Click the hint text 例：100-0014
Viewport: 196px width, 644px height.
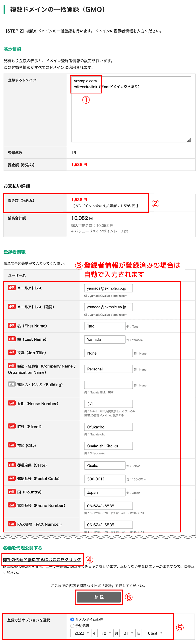136,479
